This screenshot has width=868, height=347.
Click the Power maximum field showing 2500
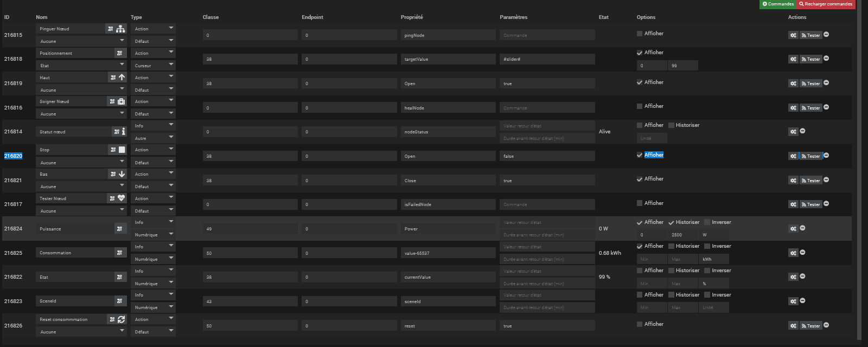coord(682,235)
